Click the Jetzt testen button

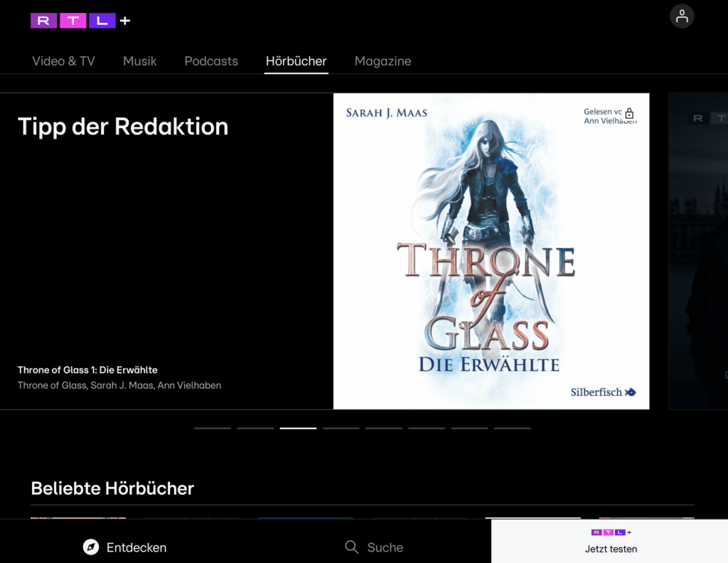point(609,541)
